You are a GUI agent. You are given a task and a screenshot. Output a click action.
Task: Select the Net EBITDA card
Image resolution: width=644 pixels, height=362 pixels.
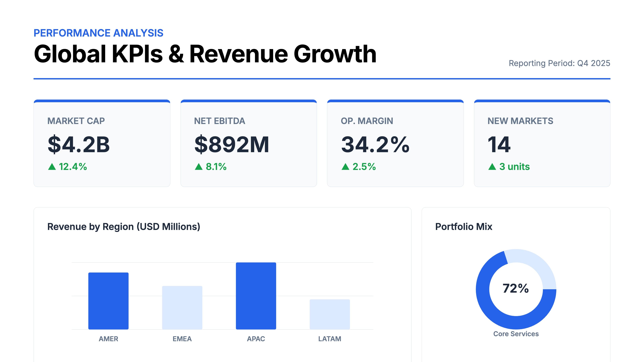click(x=249, y=142)
